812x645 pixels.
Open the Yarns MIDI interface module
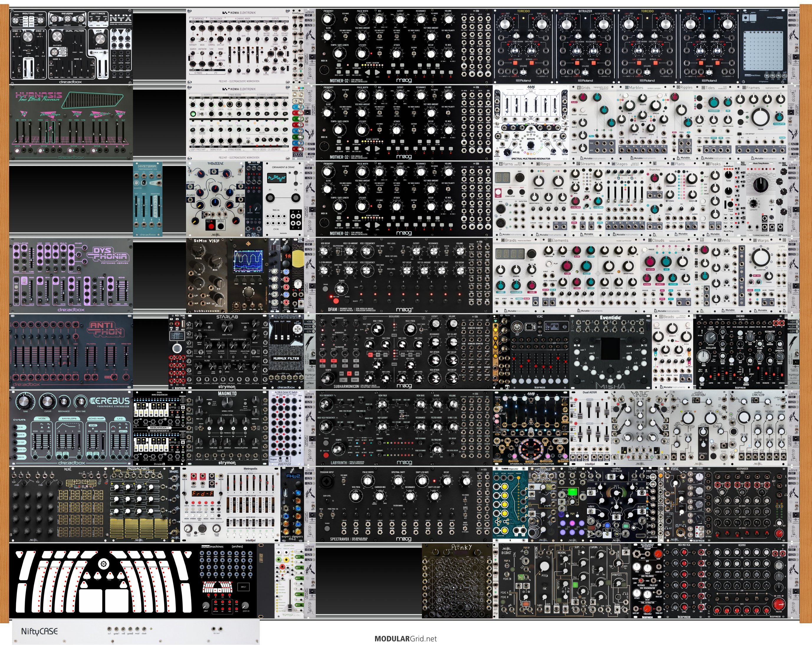coord(511,199)
